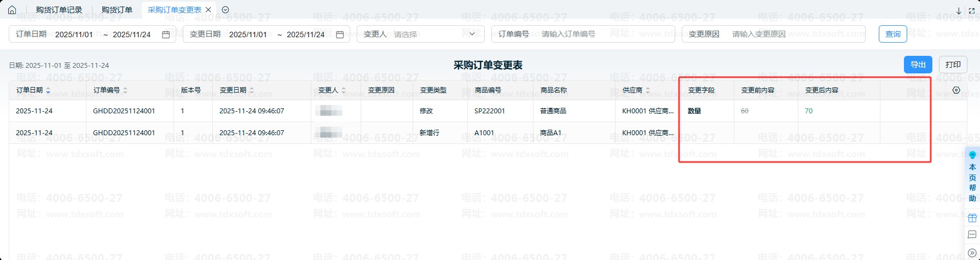Click the 导出 export button
Screen dimensions: 980x260
click(x=918, y=65)
